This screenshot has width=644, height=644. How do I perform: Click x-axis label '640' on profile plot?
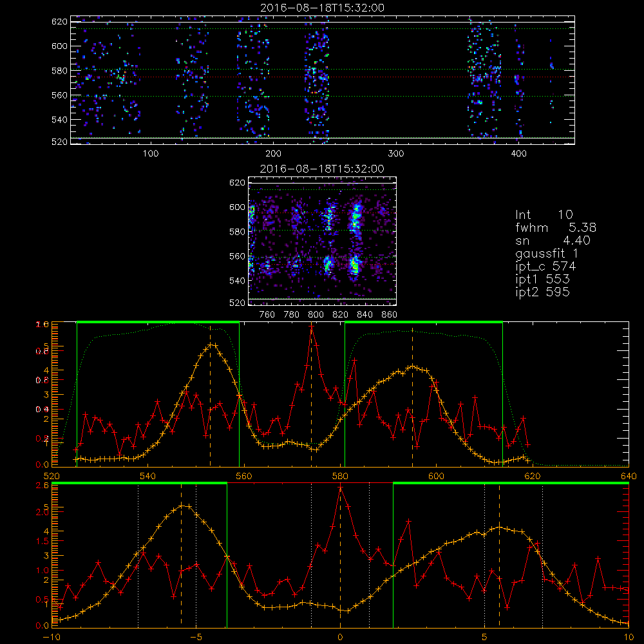[x=629, y=477]
